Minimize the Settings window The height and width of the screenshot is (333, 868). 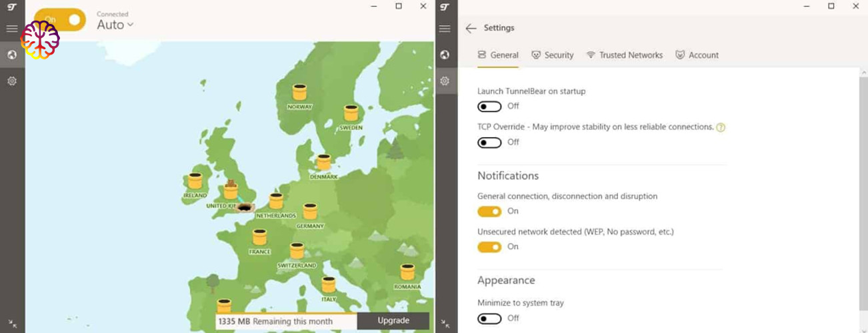point(805,6)
